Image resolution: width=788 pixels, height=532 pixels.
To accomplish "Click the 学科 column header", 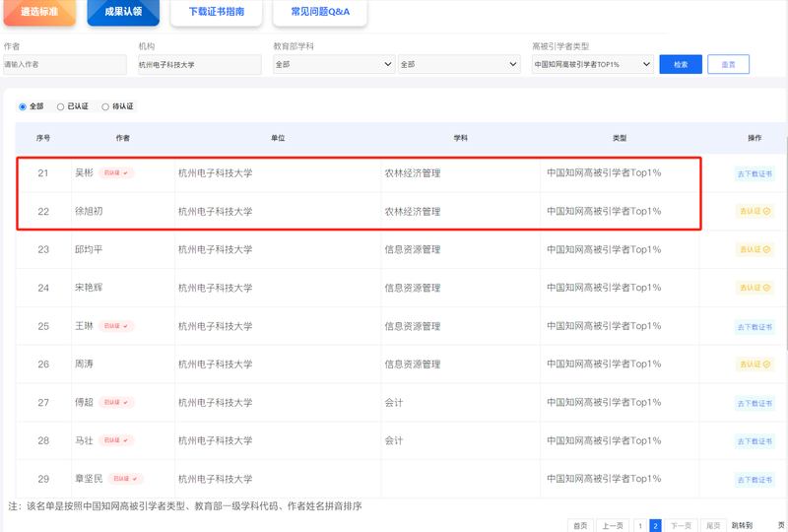I will (461, 138).
